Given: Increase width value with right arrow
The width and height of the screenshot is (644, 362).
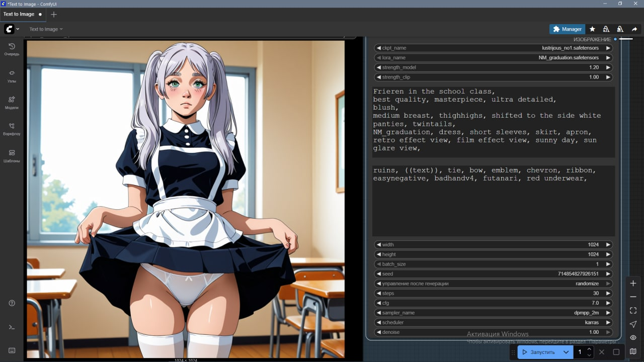Looking at the screenshot, I should [x=608, y=245].
